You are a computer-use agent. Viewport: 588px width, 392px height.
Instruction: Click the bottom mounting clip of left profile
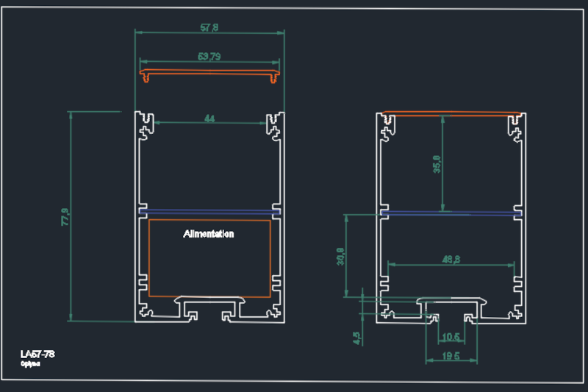coord(210,301)
